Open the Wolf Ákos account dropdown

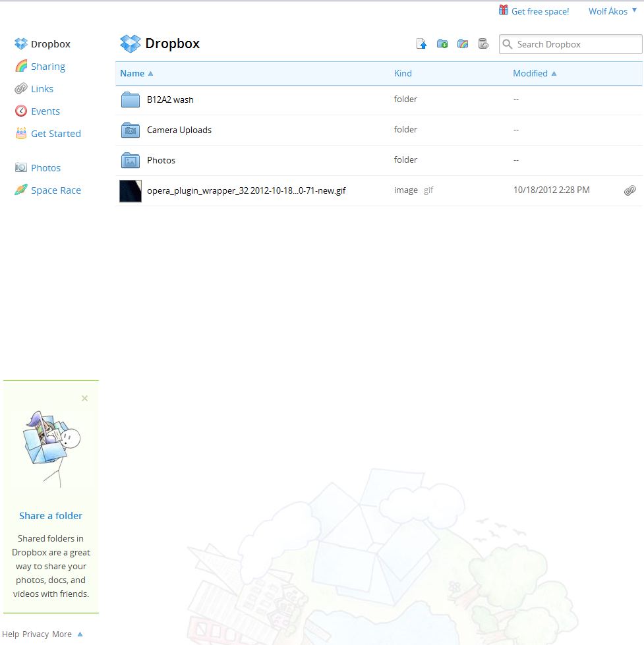point(613,11)
